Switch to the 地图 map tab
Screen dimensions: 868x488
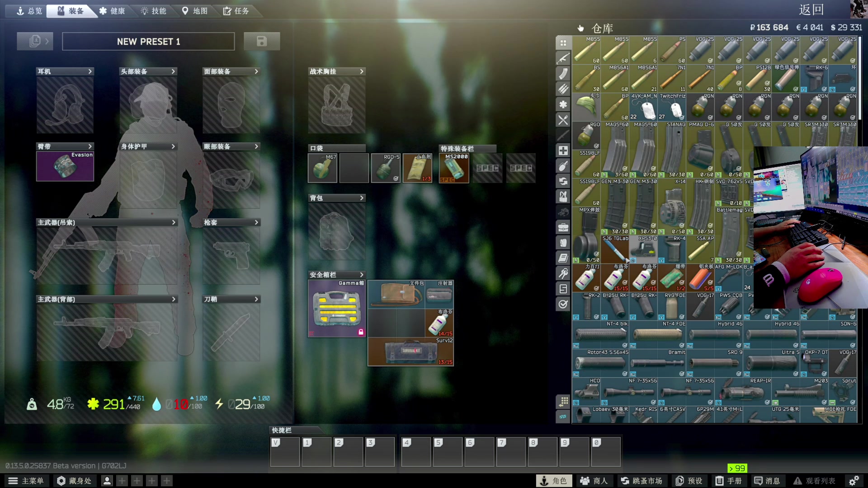pyautogui.click(x=194, y=11)
